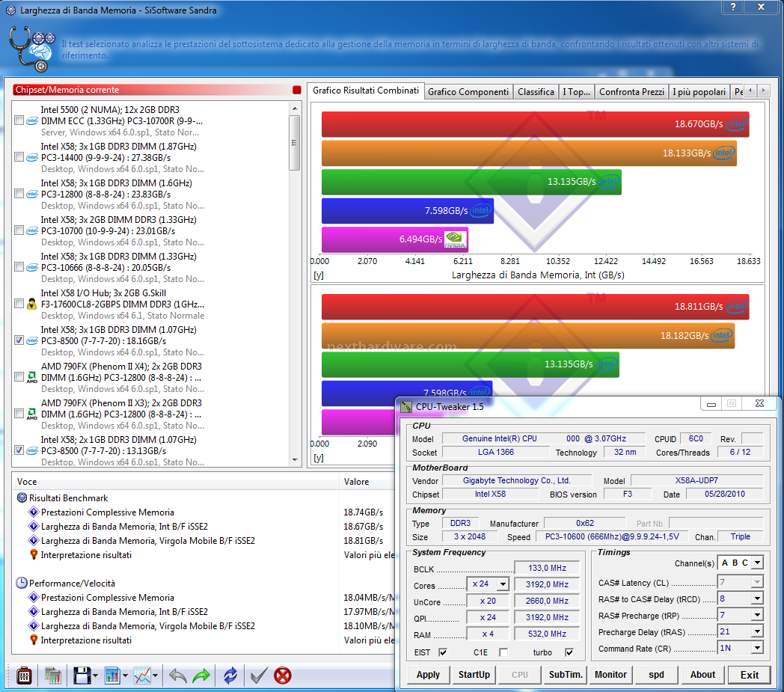
Task: Open the Precharge Delay (tRAS) dropdown
Action: point(758,631)
